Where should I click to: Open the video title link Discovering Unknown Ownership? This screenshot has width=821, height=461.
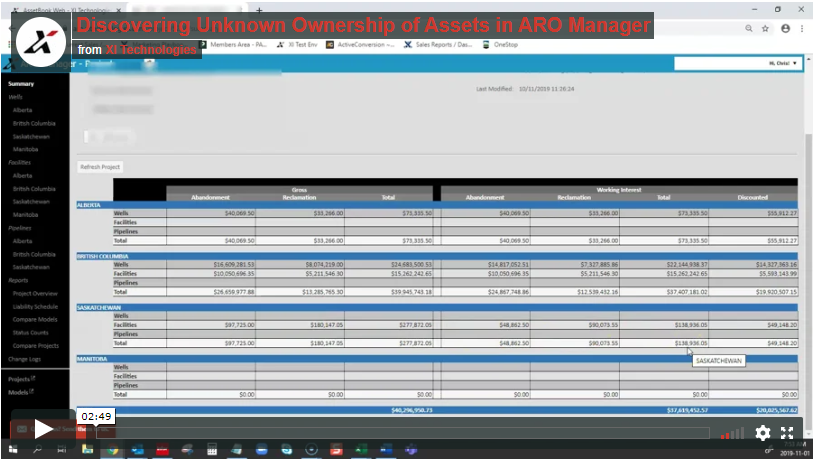tap(363, 25)
